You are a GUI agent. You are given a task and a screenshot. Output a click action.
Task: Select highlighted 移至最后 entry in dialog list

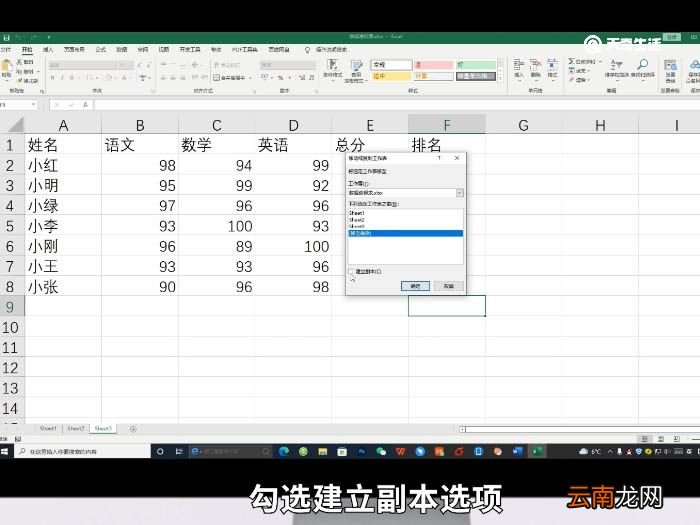(405, 233)
